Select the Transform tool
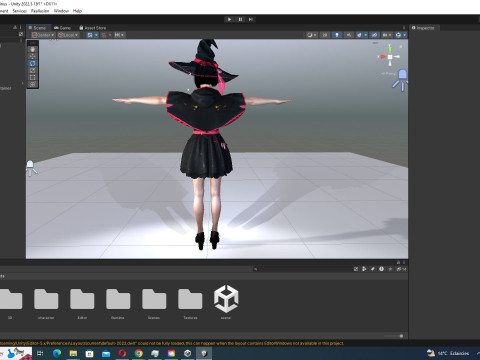 (x=32, y=84)
